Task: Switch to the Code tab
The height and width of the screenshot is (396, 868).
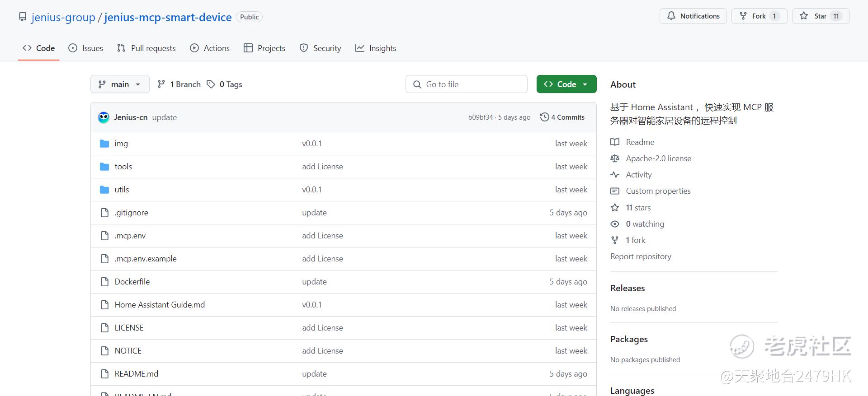Action: (39, 48)
